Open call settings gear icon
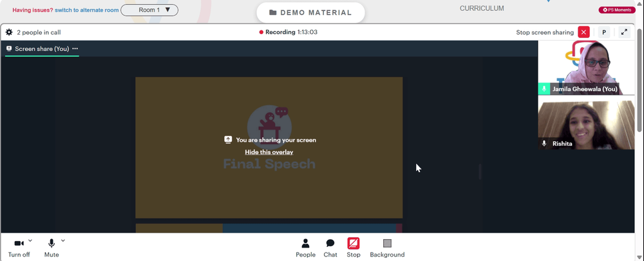 click(x=9, y=32)
